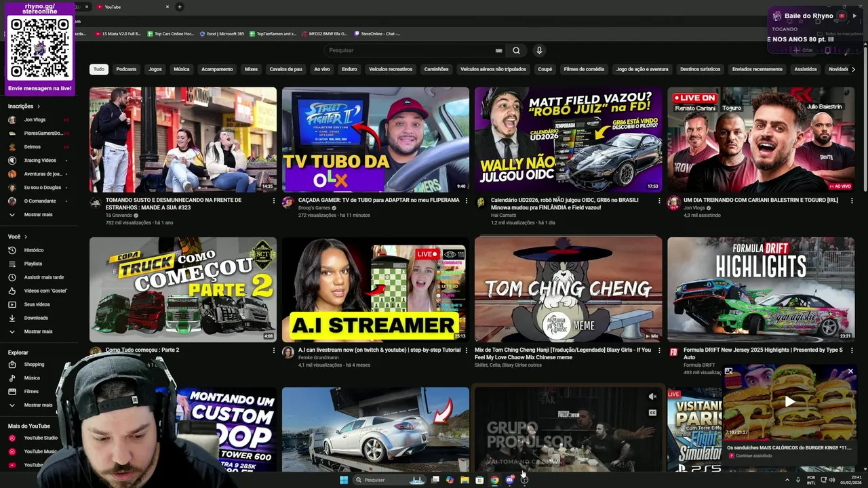The width and height of the screenshot is (868, 488).
Task: Open options menu for A.I can livestream video
Action: click(467, 350)
